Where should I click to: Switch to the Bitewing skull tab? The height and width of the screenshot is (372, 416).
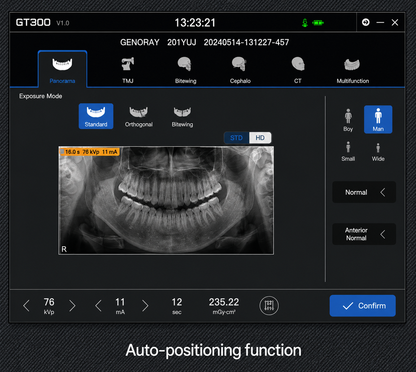(185, 70)
